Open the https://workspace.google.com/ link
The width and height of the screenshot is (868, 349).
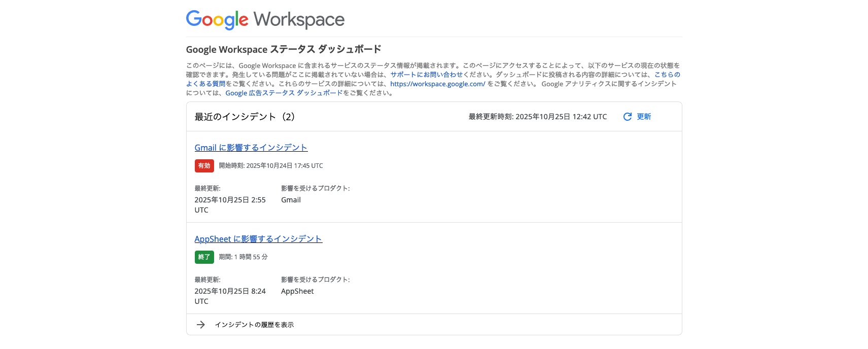click(438, 84)
